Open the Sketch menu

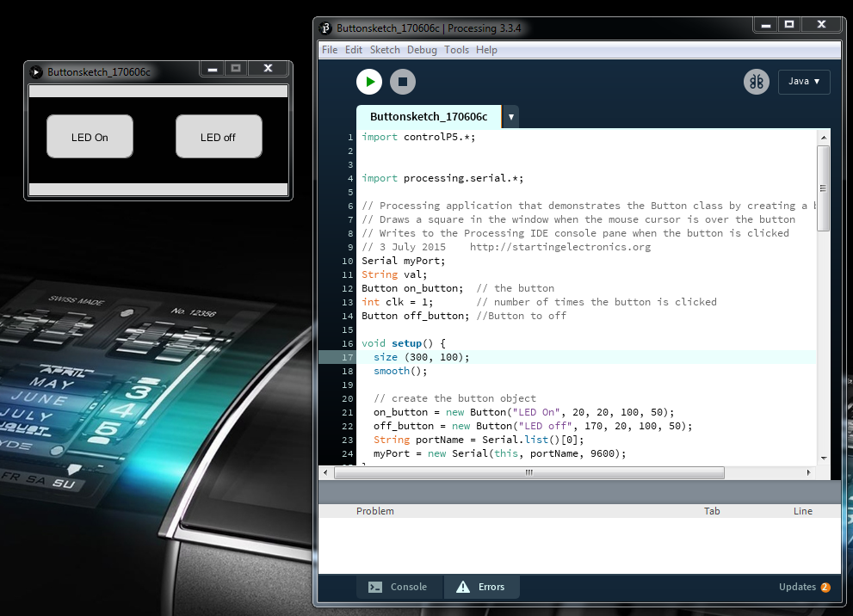[x=385, y=50]
